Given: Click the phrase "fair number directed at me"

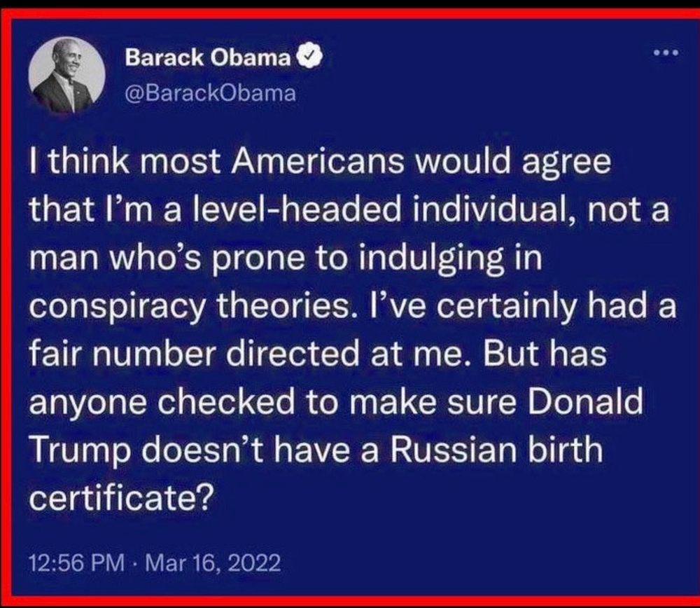Looking at the screenshot, I should pos(246,353).
